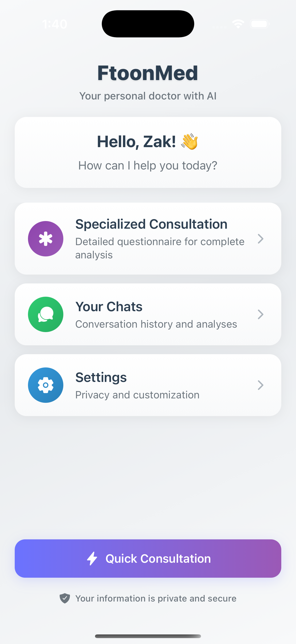Tap the green chat bubbles icon
This screenshot has width=296, height=644.
(x=45, y=314)
